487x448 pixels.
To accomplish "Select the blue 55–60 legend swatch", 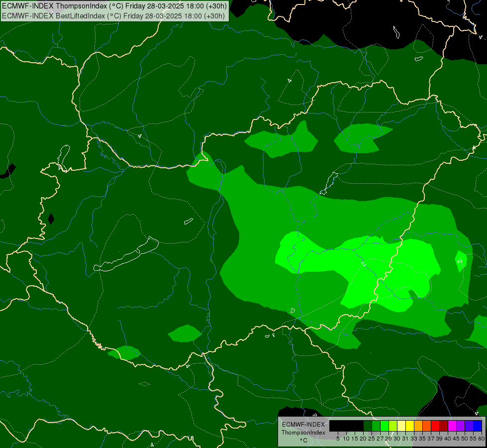I will 478,426.
